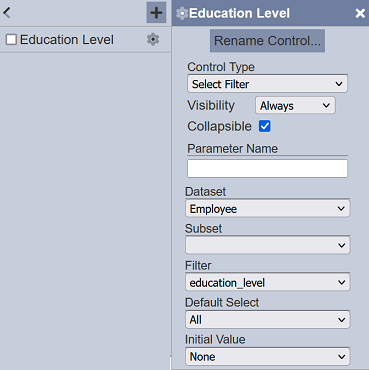Uncheck the Collapsible checkbox
Viewport: 369px width, 370px height.
(x=265, y=126)
